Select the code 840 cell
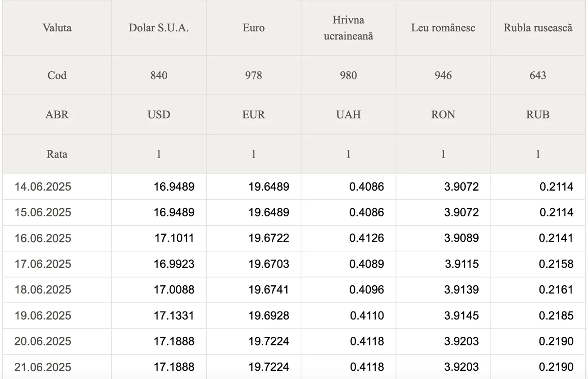This screenshot has width=588, height=379. click(x=159, y=75)
